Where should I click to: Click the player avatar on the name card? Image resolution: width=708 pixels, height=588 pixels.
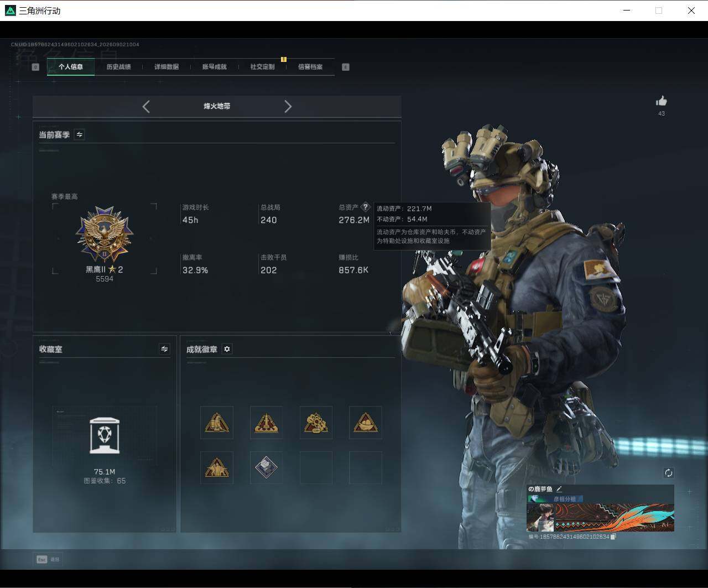click(540, 517)
